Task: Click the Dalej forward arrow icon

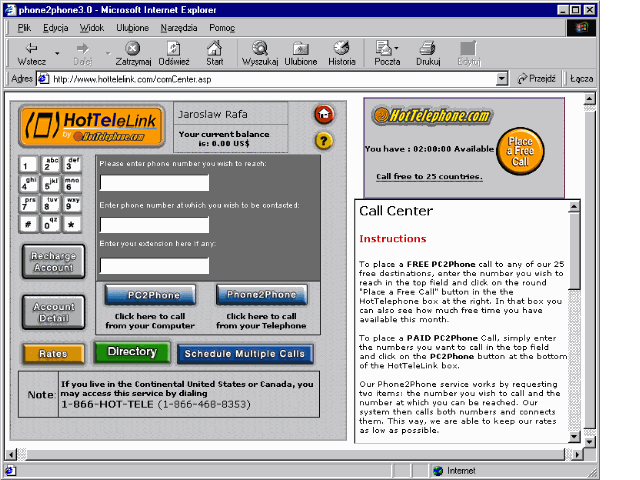Action: tap(82, 49)
